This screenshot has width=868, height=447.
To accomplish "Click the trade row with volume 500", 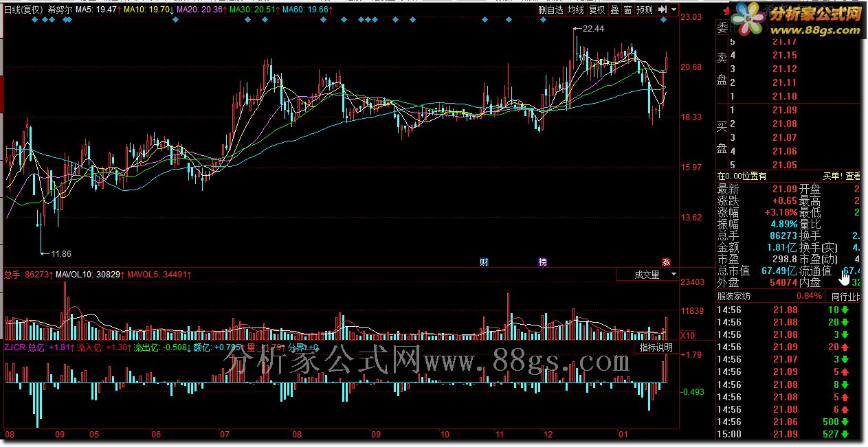I will click(789, 422).
